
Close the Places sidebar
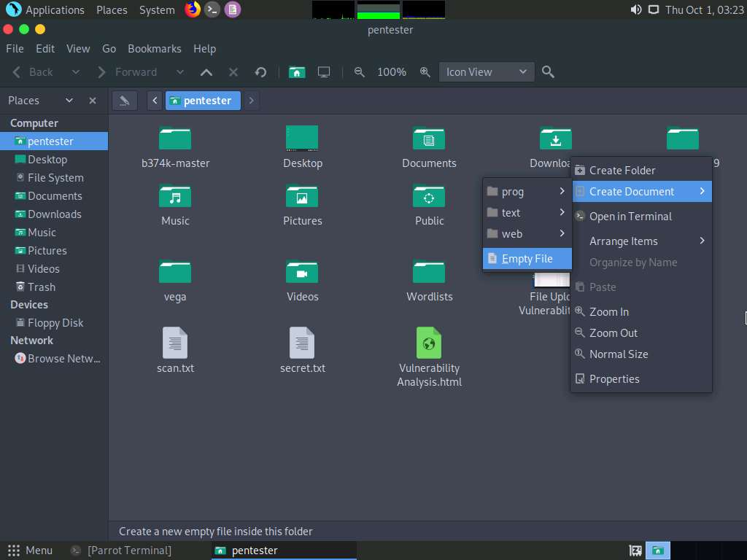coord(93,101)
